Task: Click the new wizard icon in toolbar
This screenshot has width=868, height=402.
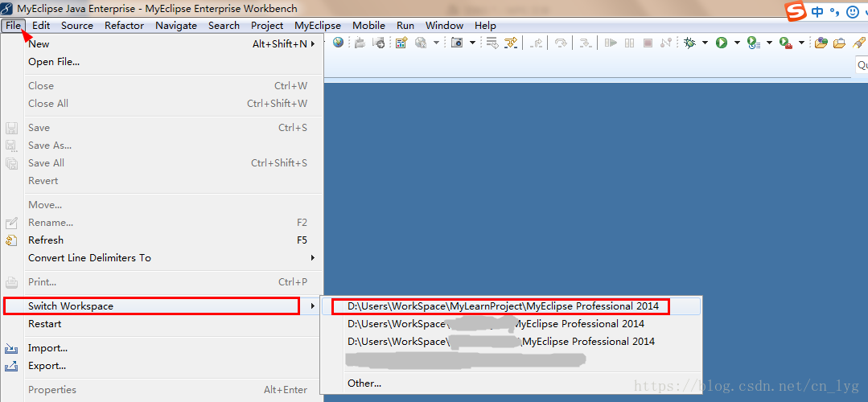Action: (x=401, y=43)
